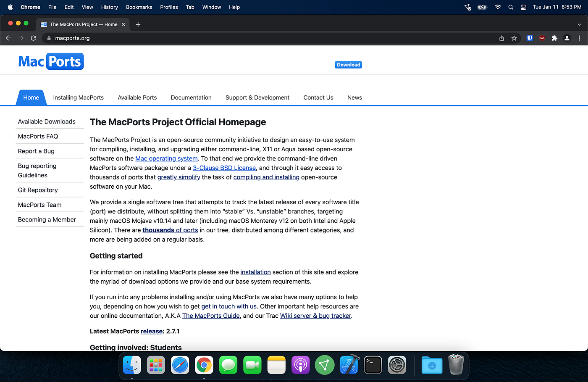Click the menu bar date and time

point(557,7)
